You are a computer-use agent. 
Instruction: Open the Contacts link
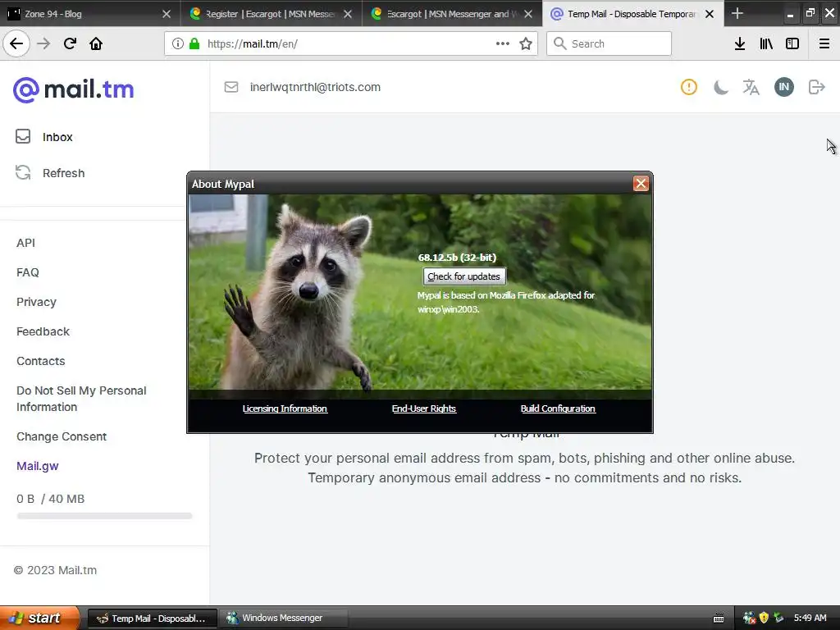tap(41, 361)
